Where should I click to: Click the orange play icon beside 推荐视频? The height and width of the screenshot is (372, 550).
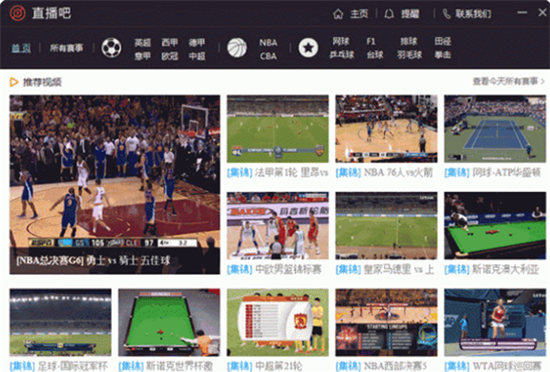pyautogui.click(x=14, y=82)
